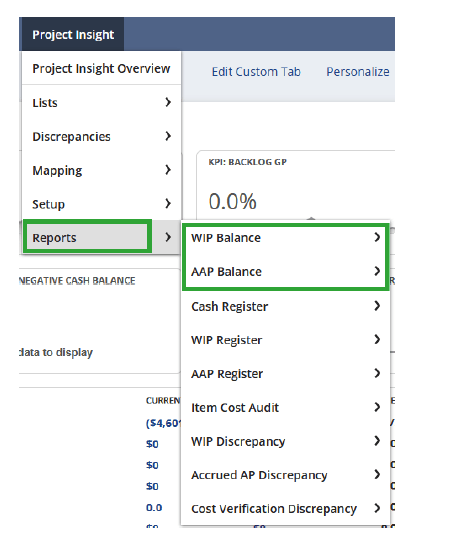
Task: Open the Mapping submenu chevron
Action: coord(168,170)
